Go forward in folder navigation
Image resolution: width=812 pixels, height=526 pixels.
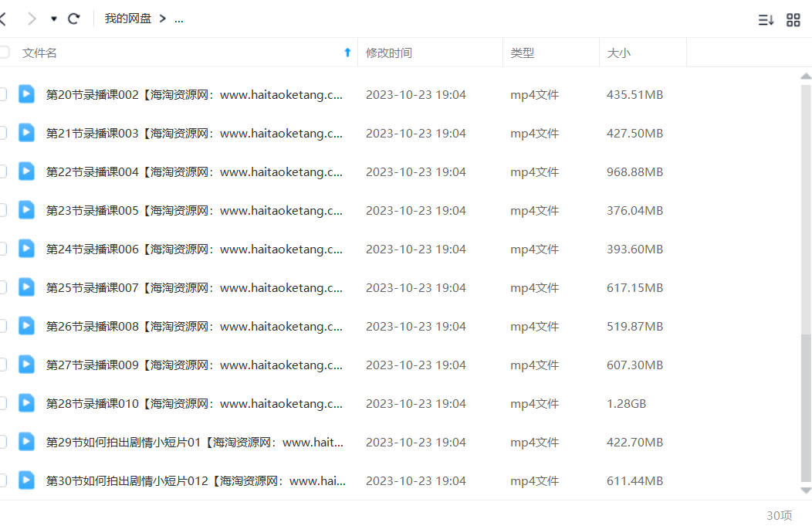point(32,19)
